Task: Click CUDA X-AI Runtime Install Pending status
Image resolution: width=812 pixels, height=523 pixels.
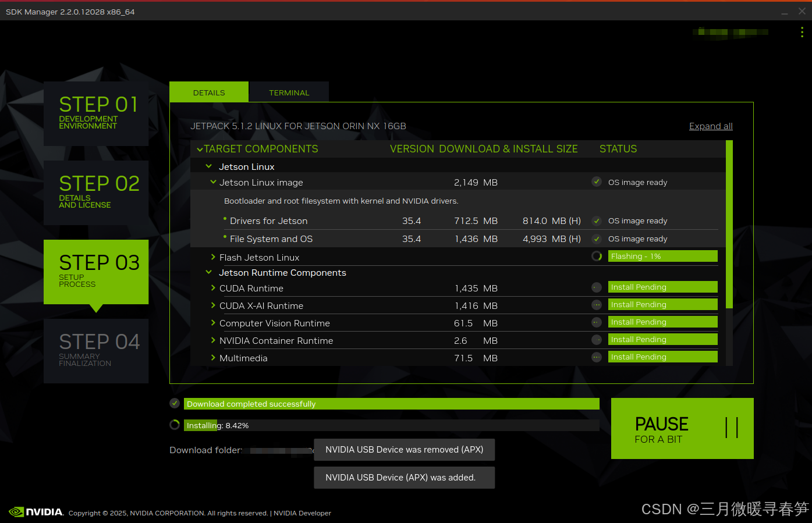Action: pyautogui.click(x=662, y=304)
